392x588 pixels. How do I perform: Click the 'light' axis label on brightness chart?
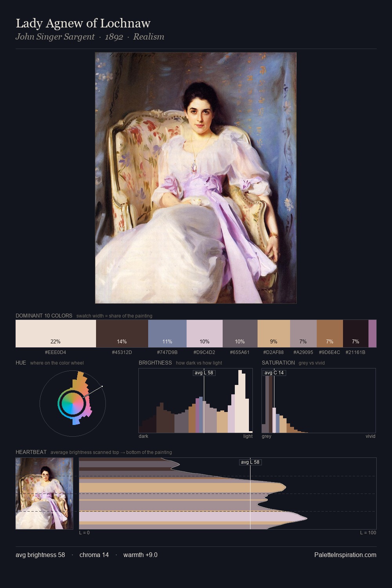point(248,436)
